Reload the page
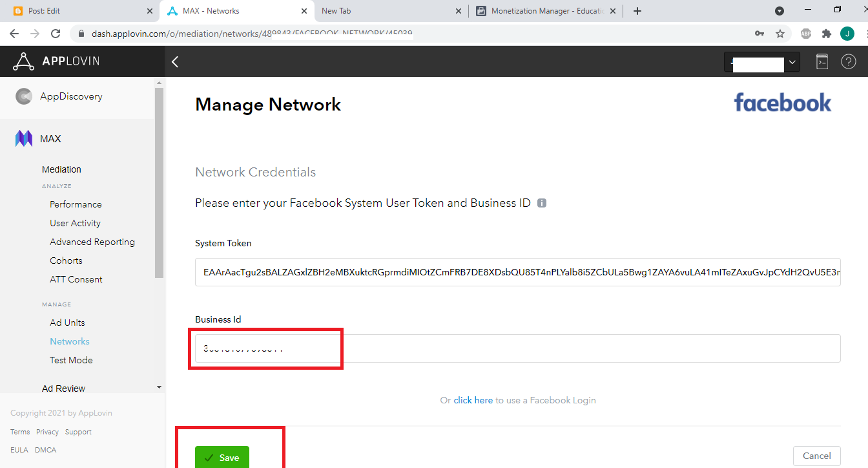This screenshot has width=868, height=468. pyautogui.click(x=56, y=34)
